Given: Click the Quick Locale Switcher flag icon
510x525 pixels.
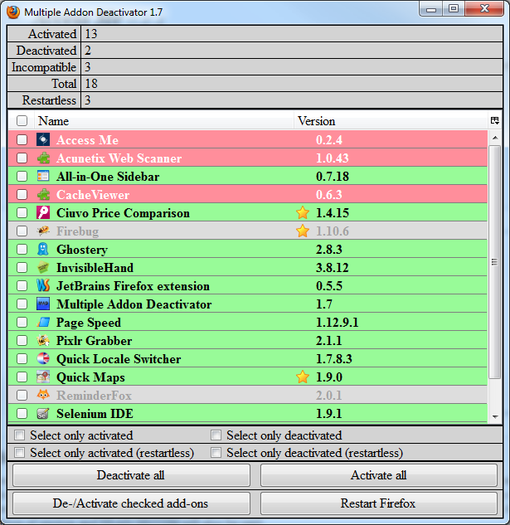Looking at the screenshot, I should pos(43,359).
